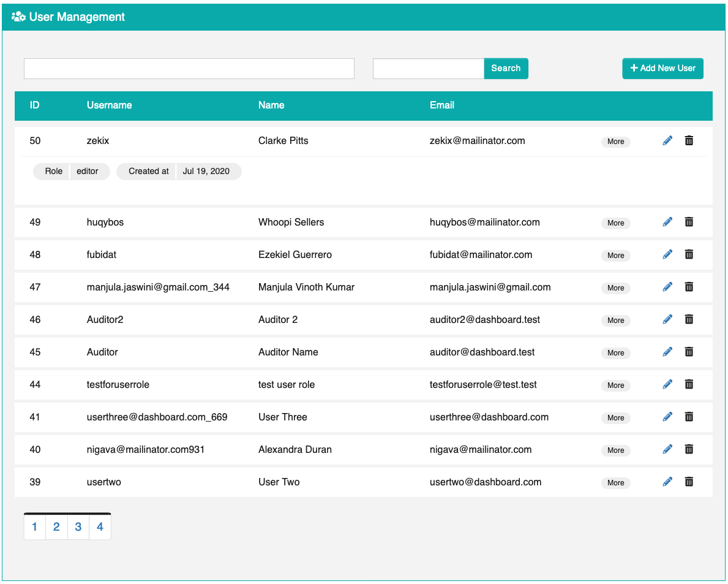Image resolution: width=728 pixels, height=584 pixels.
Task: Edit User Three with pencil icon
Action: coord(667,417)
